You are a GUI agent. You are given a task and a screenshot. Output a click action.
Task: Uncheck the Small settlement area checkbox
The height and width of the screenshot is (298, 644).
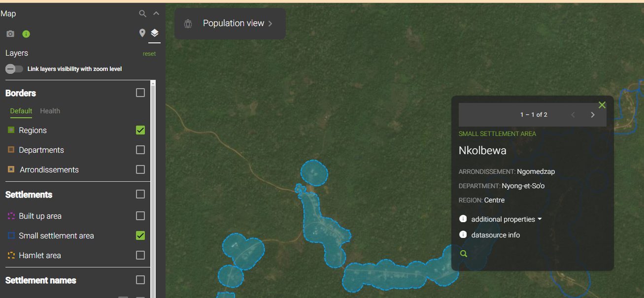pyautogui.click(x=140, y=235)
